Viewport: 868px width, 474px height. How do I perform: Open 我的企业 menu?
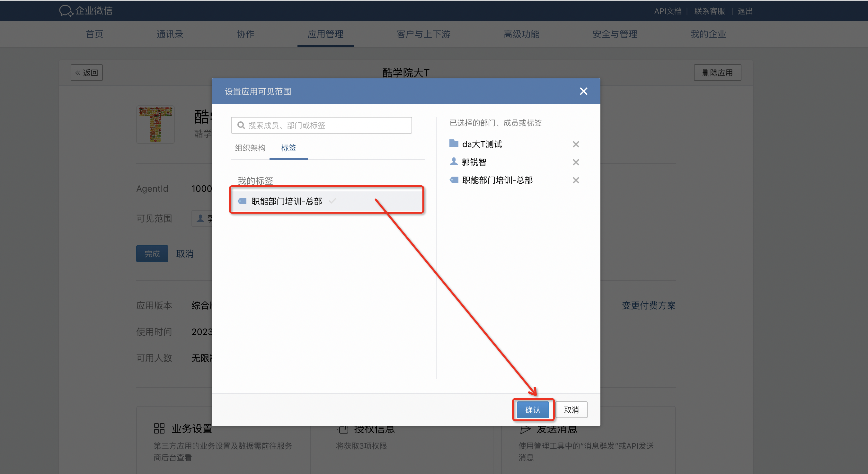click(x=708, y=34)
